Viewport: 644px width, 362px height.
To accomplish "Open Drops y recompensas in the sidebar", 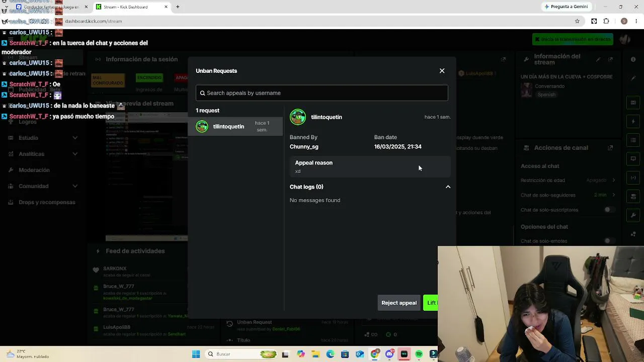I will [x=47, y=202].
